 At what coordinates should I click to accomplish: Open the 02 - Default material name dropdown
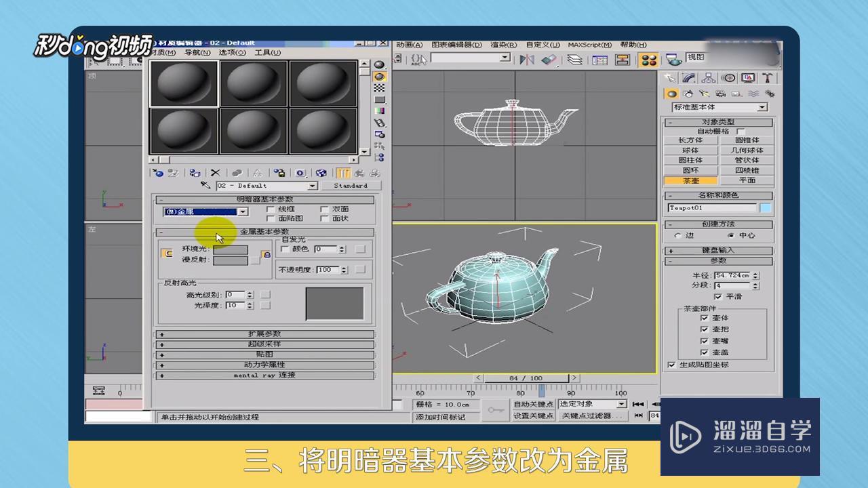(267, 185)
